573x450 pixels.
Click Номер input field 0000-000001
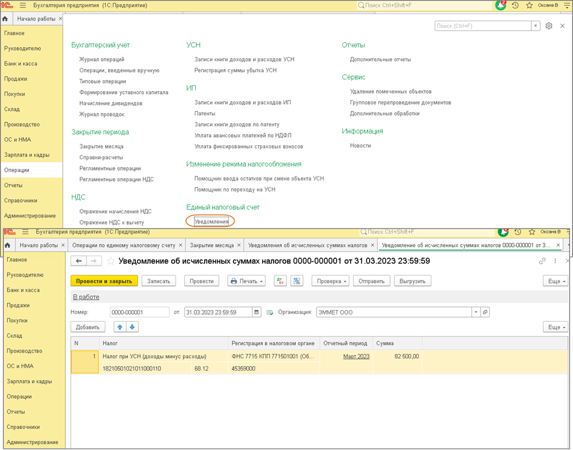[x=140, y=312]
